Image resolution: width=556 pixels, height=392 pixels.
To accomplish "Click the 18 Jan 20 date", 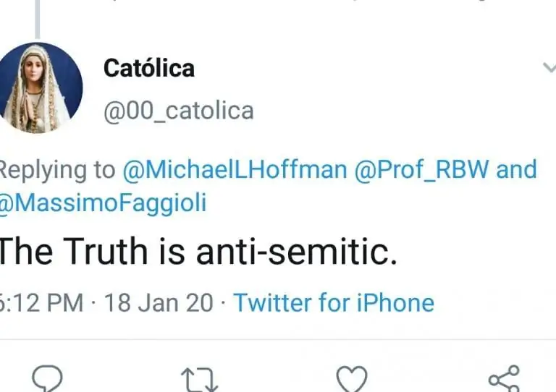I will point(159,302).
